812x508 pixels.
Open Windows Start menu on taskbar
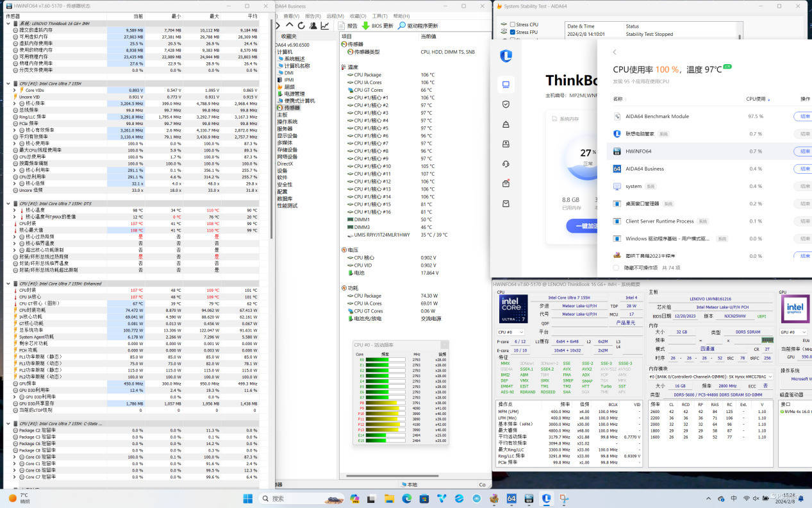[247, 498]
